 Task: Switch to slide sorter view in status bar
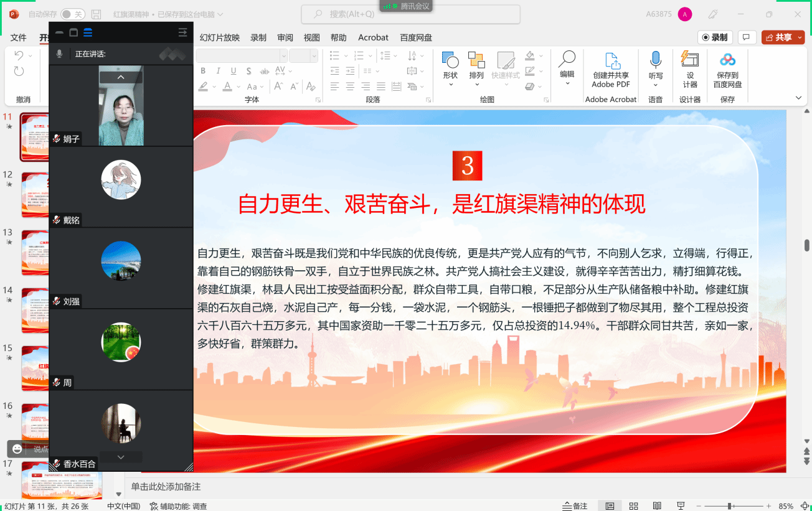[x=633, y=506]
